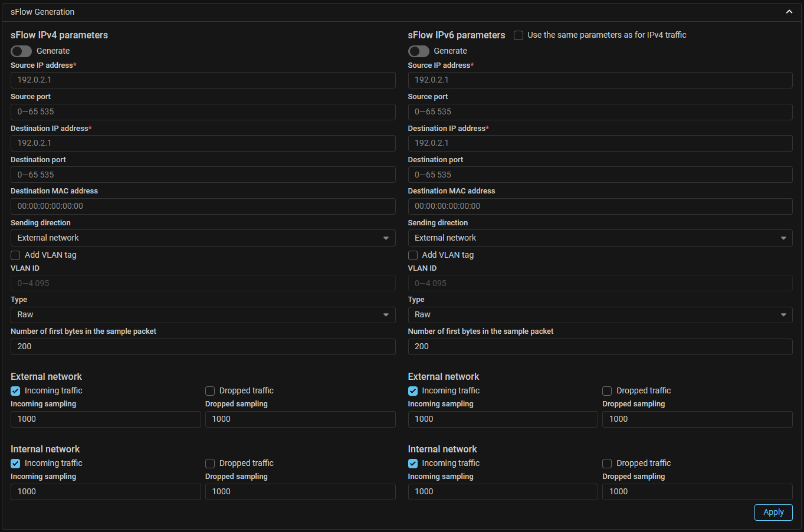The width and height of the screenshot is (804, 532).
Task: Click IPv6 External network Incoming sampling field
Action: 503,419
